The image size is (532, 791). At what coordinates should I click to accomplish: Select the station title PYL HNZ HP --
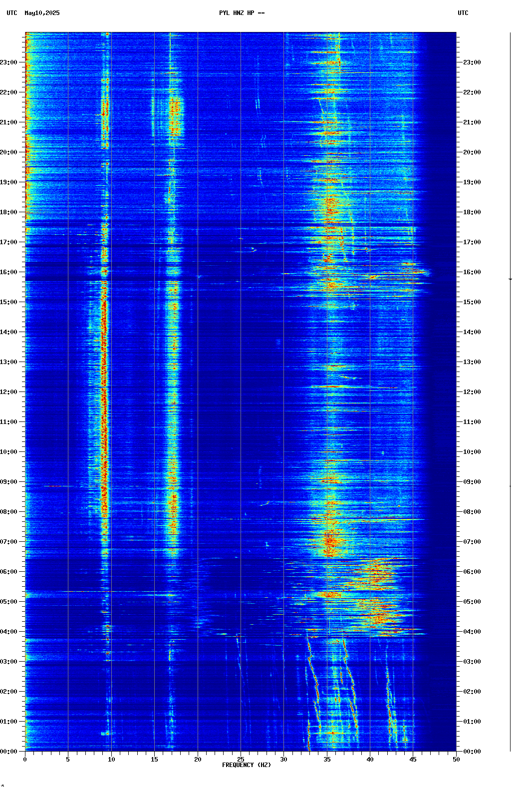tap(242, 13)
